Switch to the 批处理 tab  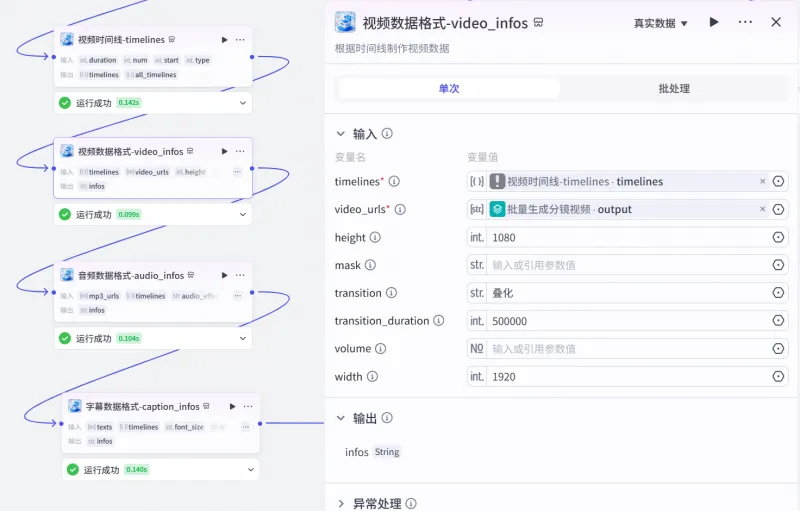click(x=674, y=89)
